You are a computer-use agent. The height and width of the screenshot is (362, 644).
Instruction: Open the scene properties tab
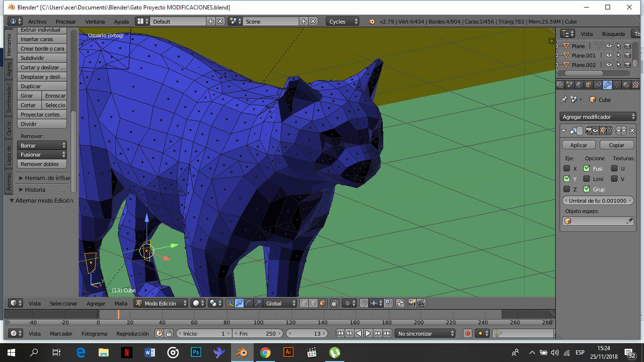tap(570, 85)
